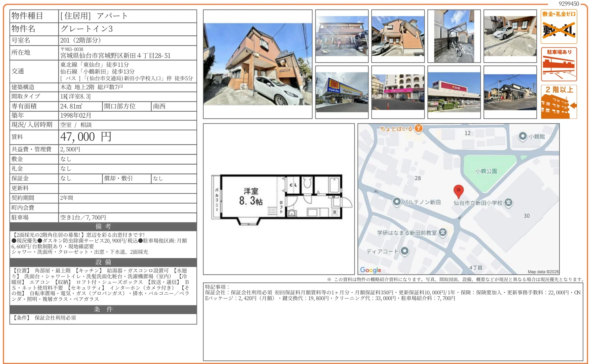Click the 設備 section header
Screen dimensions: 592x364
(x=103, y=262)
